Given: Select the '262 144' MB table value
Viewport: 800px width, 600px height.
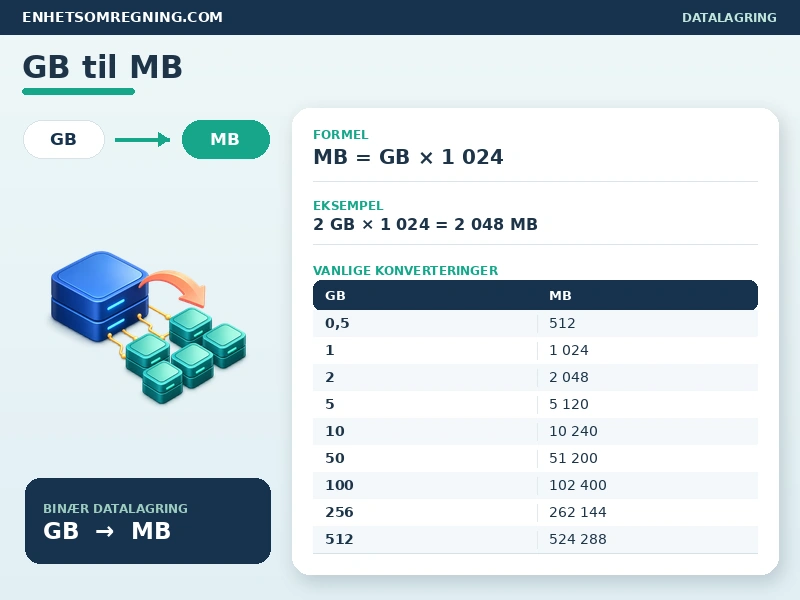Looking at the screenshot, I should point(578,512).
